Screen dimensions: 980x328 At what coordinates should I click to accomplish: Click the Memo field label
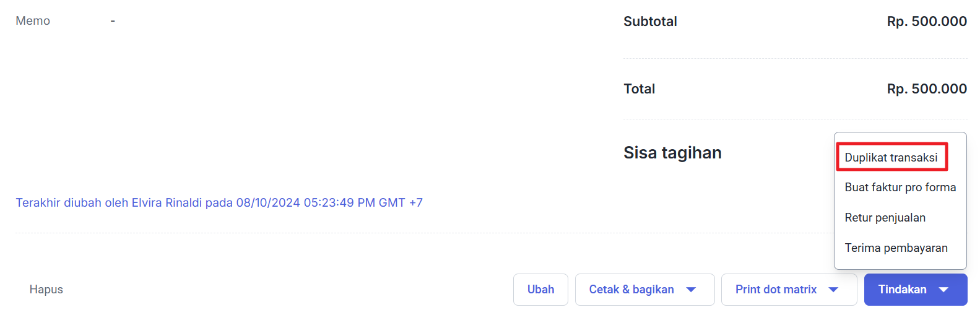point(33,21)
